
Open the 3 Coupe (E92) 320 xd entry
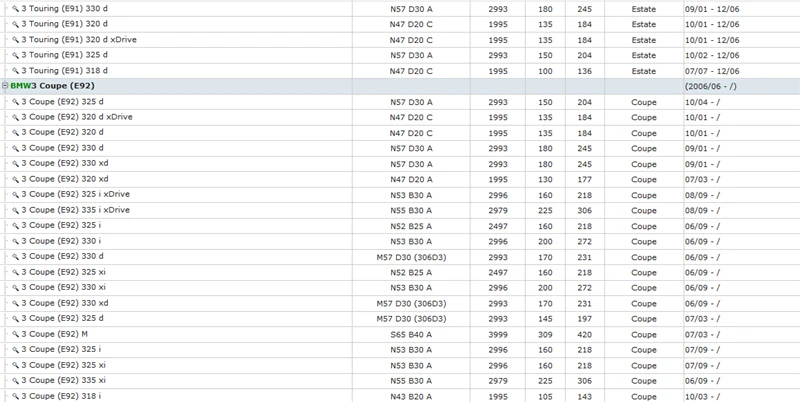[x=65, y=179]
